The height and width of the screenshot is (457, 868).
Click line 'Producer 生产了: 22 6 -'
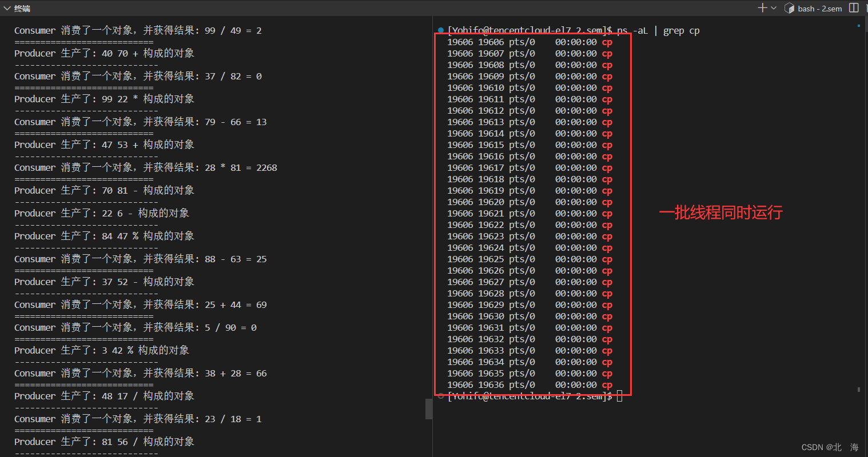[102, 213]
